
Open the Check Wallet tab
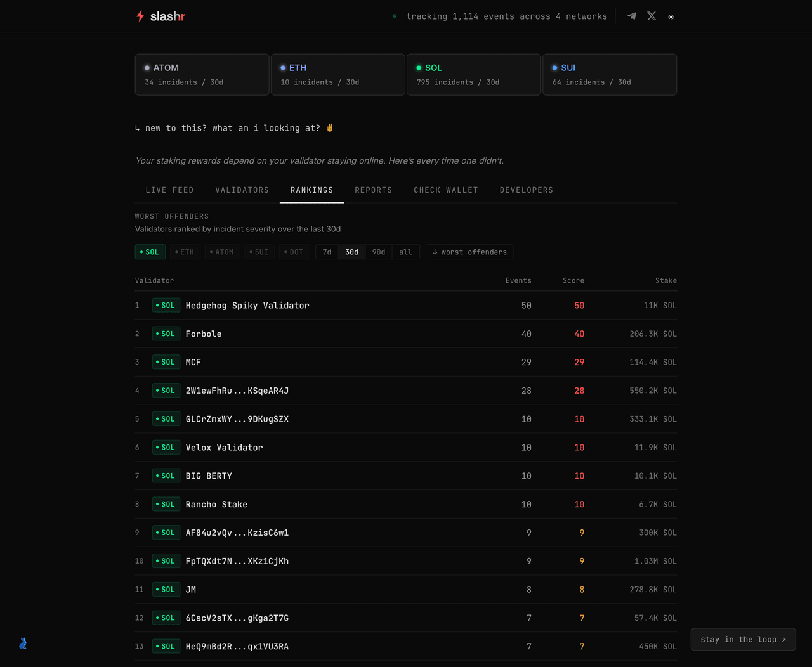click(445, 190)
